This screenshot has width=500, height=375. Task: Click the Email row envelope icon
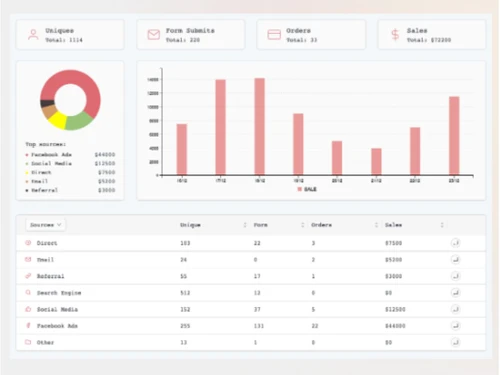click(28, 259)
